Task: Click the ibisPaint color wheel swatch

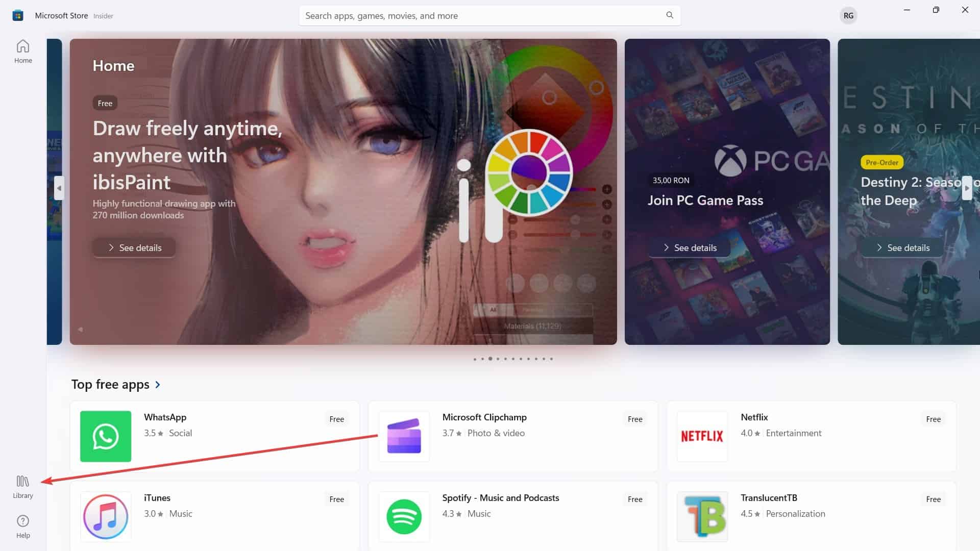Action: [x=530, y=188]
